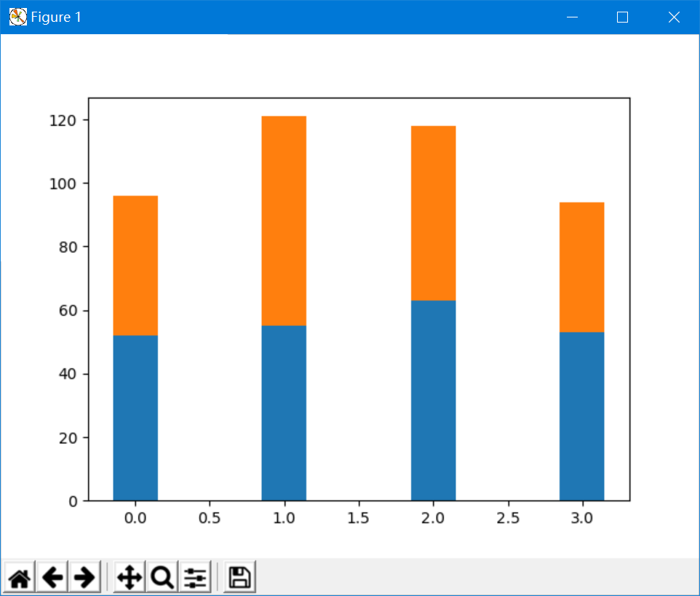Save the figure with floppy icon
The width and height of the screenshot is (700, 596).
[239, 577]
